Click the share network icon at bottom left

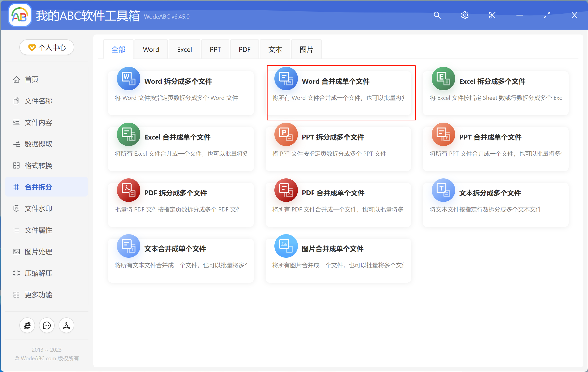pyautogui.click(x=66, y=325)
